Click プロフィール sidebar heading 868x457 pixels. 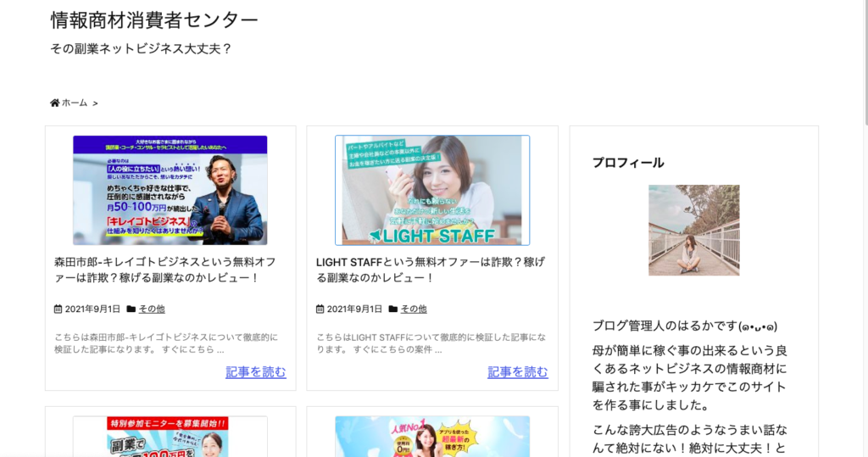tap(628, 163)
